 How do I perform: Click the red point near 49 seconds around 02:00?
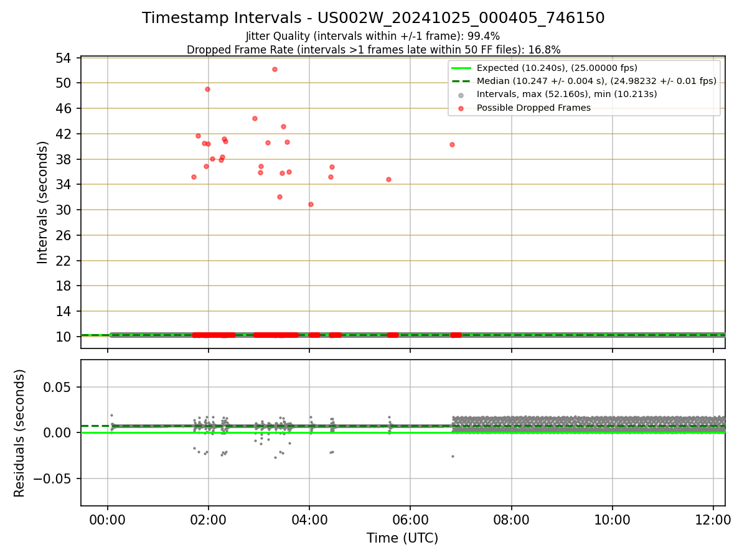click(x=207, y=89)
